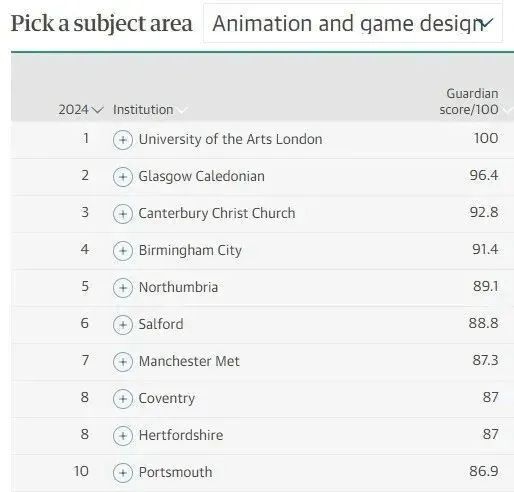Click plus icon beside Canterbury Christ Church
The width and height of the screenshot is (514, 492).
123,214
